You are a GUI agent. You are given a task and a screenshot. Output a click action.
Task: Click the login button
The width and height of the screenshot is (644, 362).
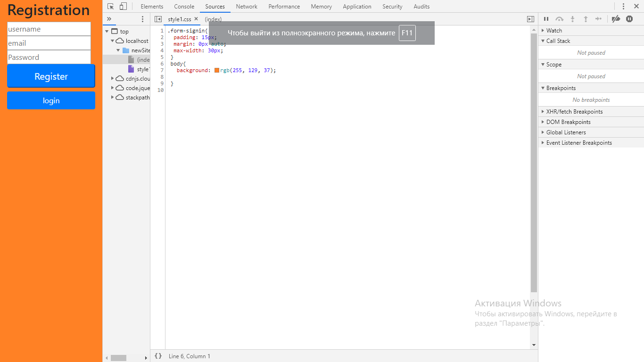pos(51,100)
